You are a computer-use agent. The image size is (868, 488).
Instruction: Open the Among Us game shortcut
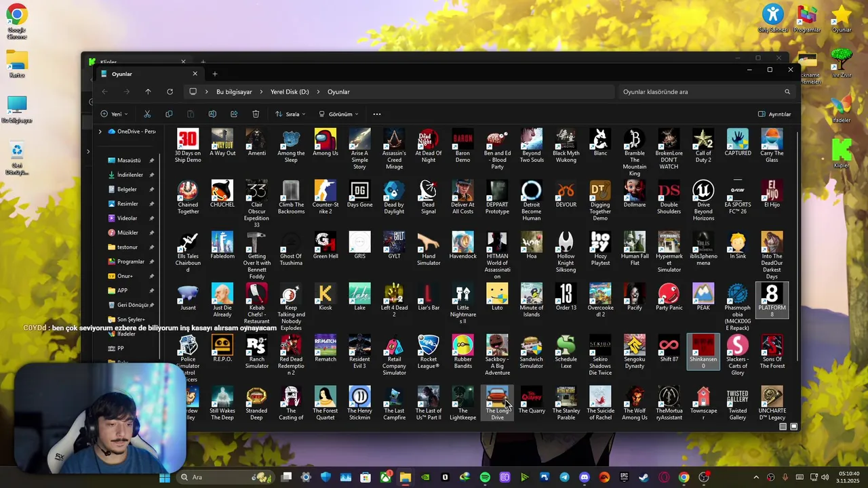click(325, 143)
